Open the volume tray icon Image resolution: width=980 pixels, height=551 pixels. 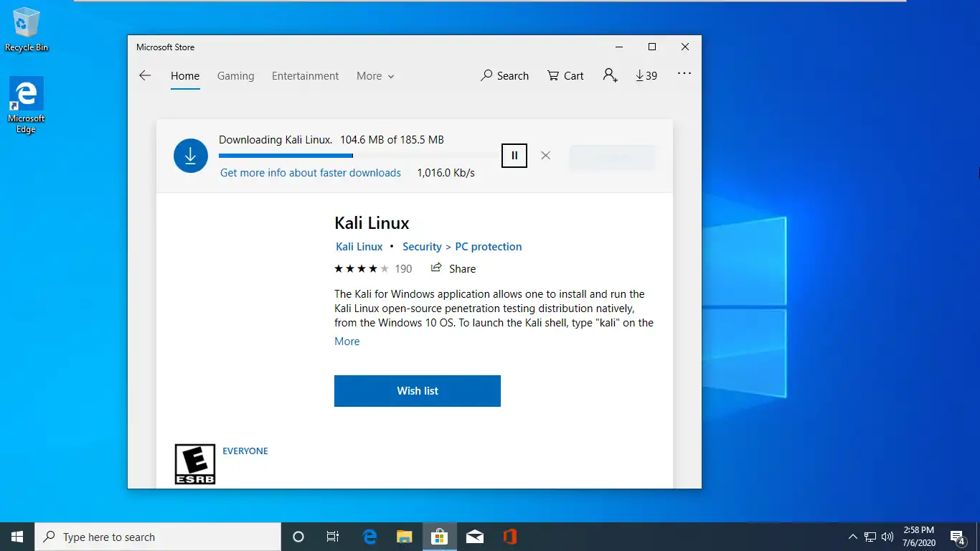[x=887, y=537]
